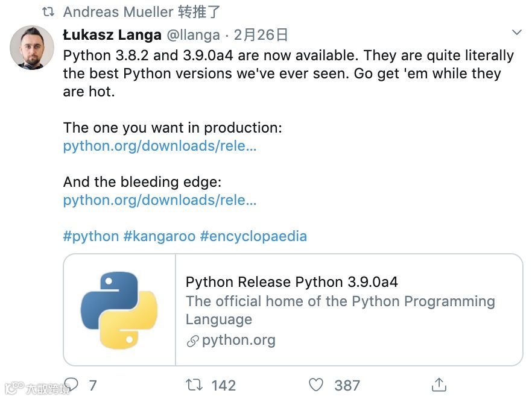Open the Python Release Python 3.9.0a4 card title
This screenshot has height=399, width=532.
click(x=292, y=282)
